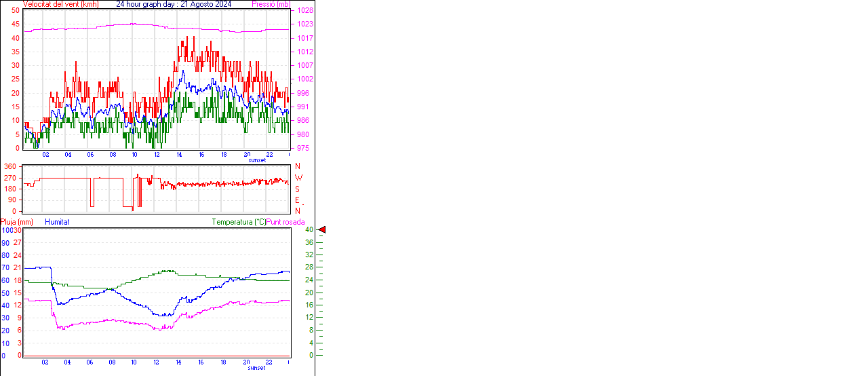Image resolution: width=868 pixels, height=376 pixels.
Task: Click the 360 wind direction axis value
Action: pyautogui.click(x=10, y=166)
